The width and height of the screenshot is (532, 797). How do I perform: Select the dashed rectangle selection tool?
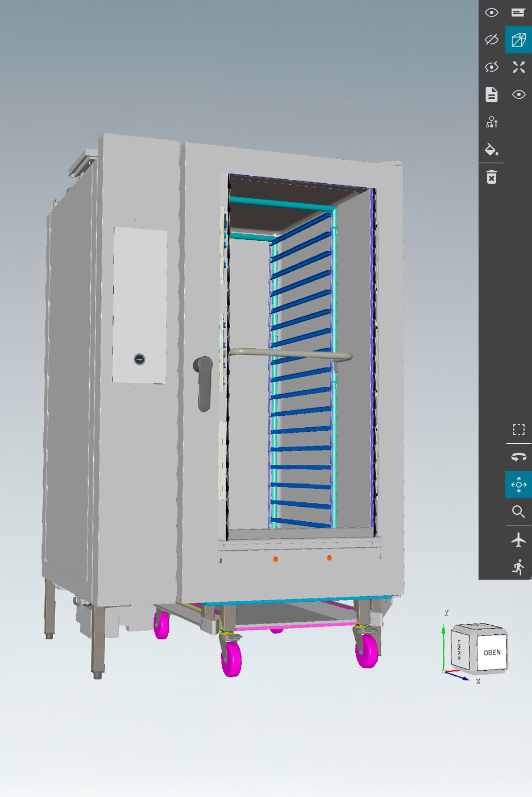[x=518, y=430]
